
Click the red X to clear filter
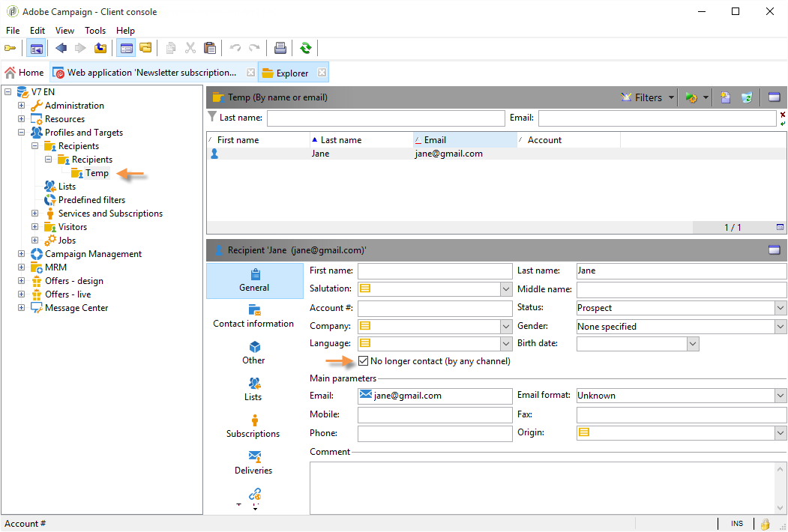click(x=783, y=115)
